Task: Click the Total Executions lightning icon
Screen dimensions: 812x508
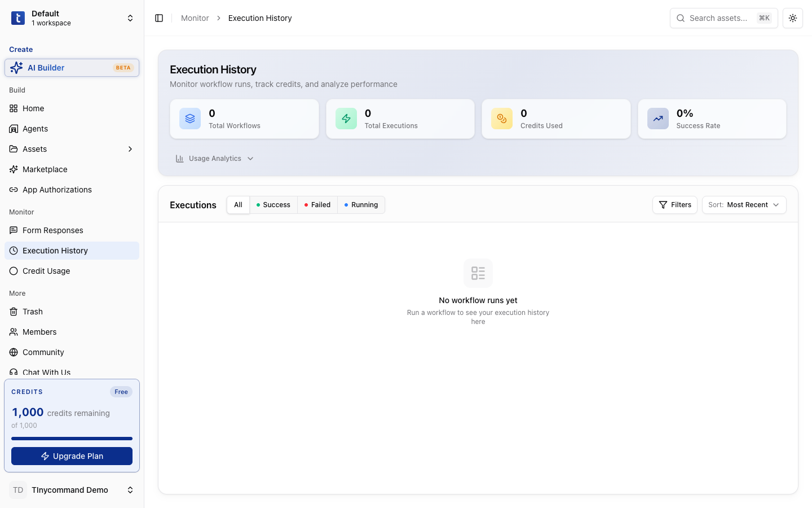Action: point(346,119)
